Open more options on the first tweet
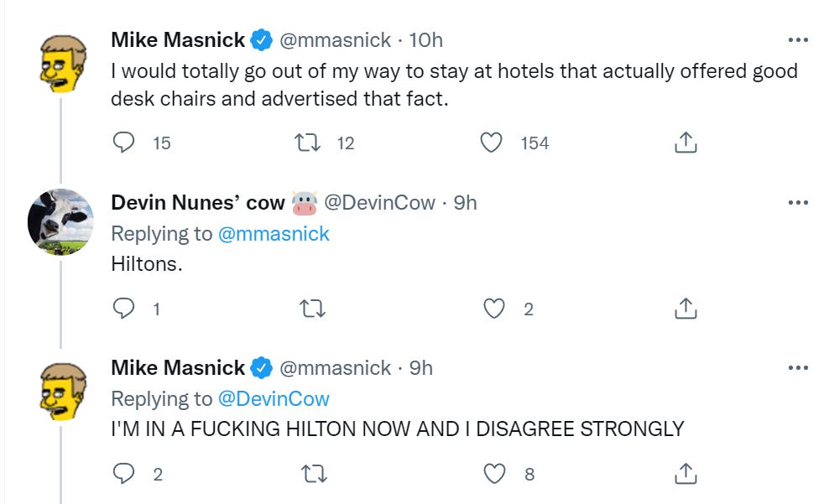The width and height of the screenshot is (829, 504). click(x=798, y=40)
